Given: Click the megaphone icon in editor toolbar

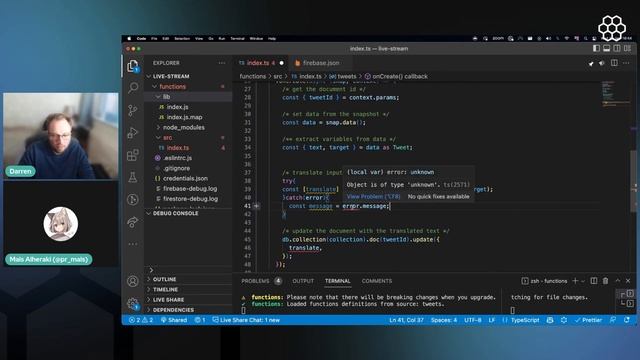Looking at the screenshot, I should (x=602, y=63).
